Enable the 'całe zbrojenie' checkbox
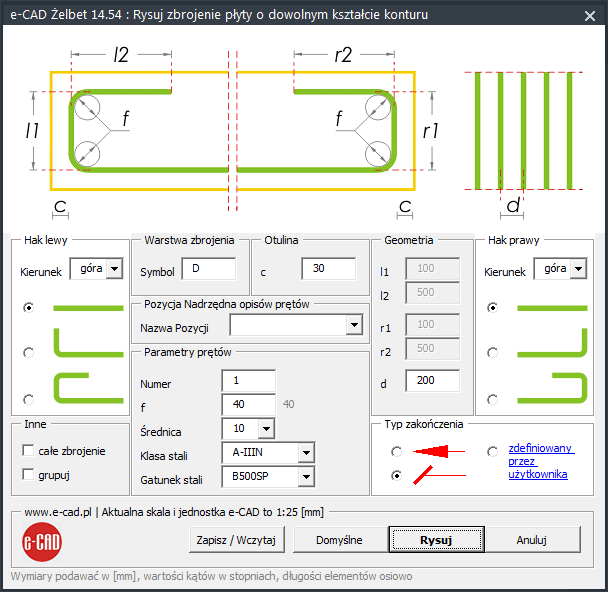Image resolution: width=608 pixels, height=592 pixels. coord(28,450)
